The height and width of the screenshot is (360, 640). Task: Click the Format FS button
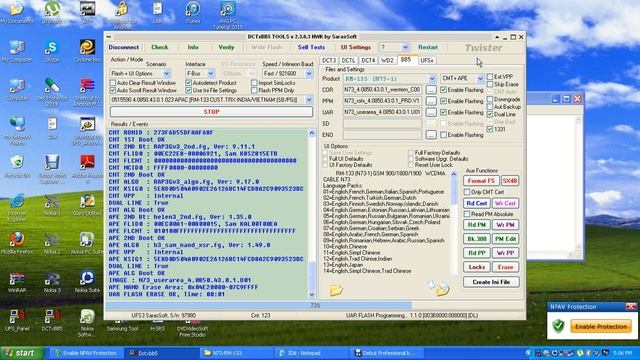[x=481, y=180]
